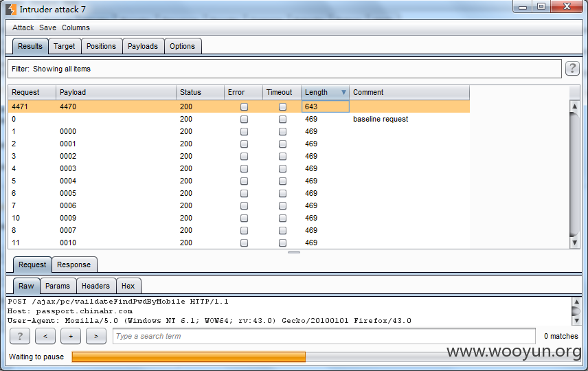Select the Request viewer tab
Viewport: 588px width, 371px height.
coord(32,265)
